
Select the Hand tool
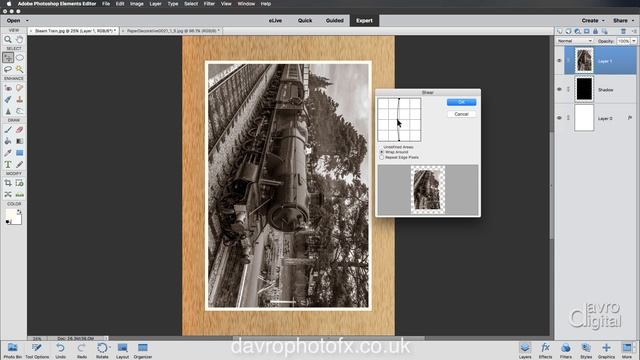click(x=20, y=40)
